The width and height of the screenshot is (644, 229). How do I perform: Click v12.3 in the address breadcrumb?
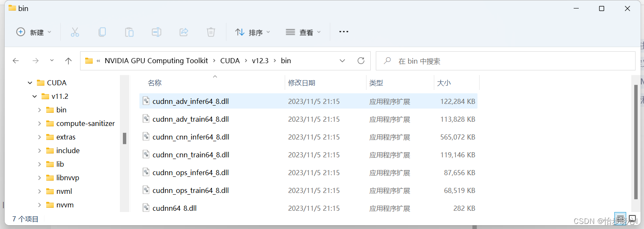[260, 61]
